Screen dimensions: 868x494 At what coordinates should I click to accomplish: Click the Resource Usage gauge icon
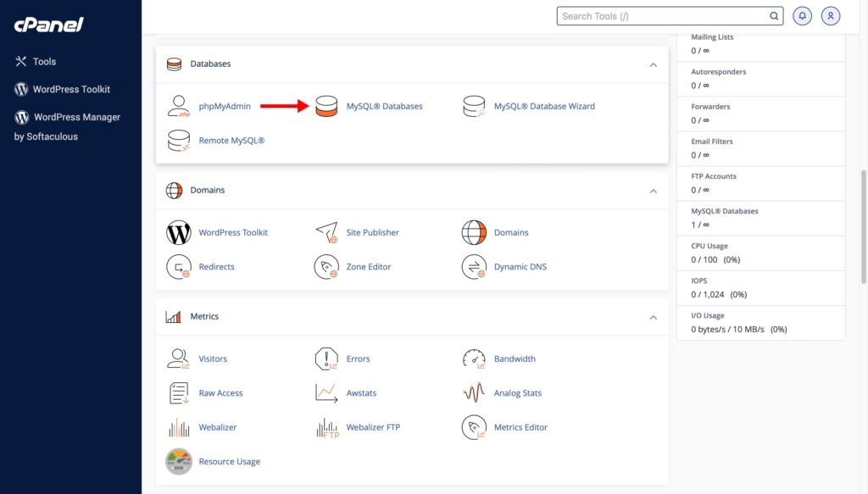(178, 461)
